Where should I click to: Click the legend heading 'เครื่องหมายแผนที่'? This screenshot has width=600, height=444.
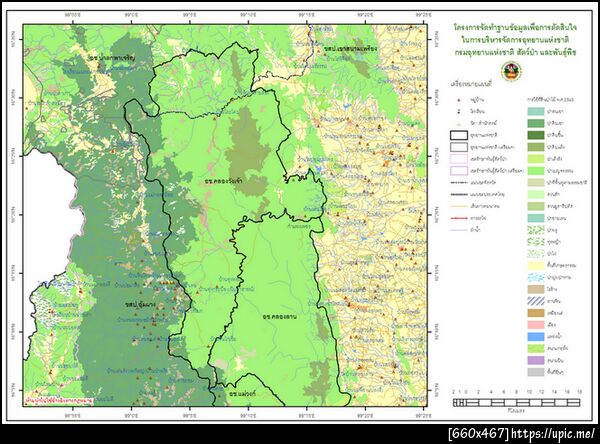pyautogui.click(x=471, y=83)
